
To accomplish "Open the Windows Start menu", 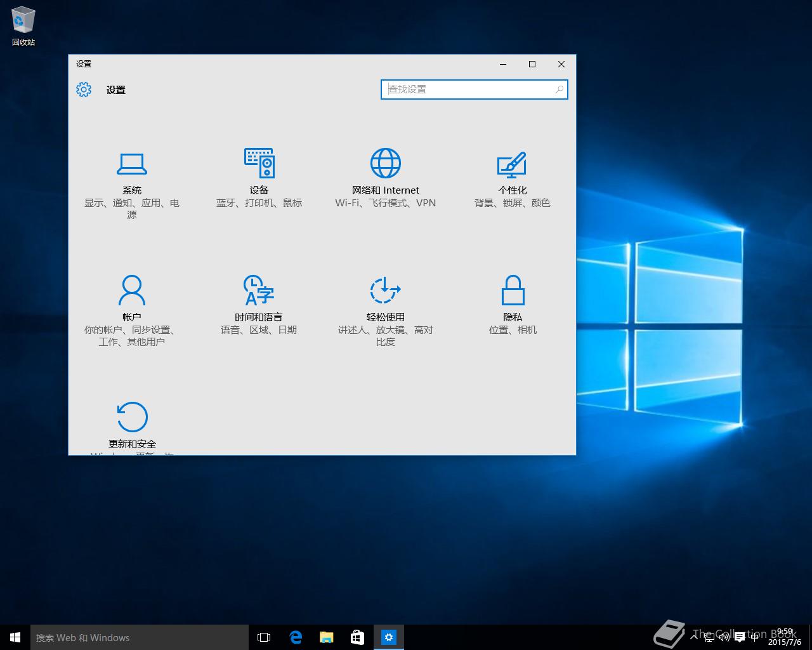I will tap(15, 637).
